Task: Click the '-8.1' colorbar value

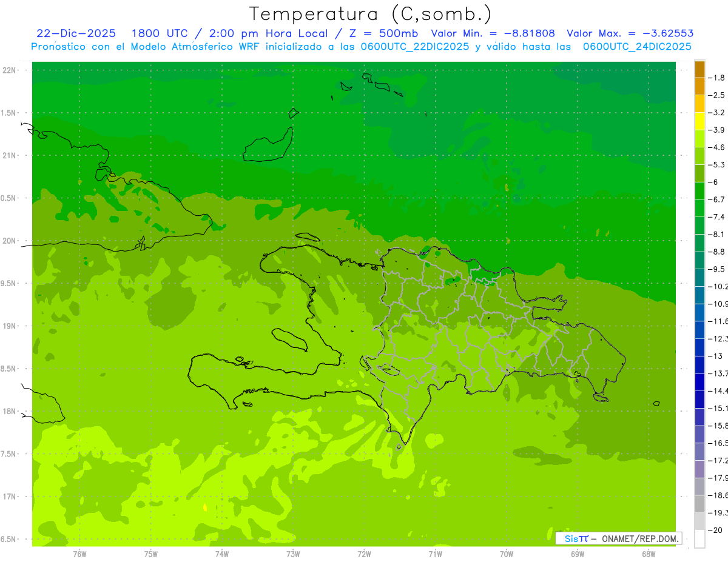Action: (717, 234)
